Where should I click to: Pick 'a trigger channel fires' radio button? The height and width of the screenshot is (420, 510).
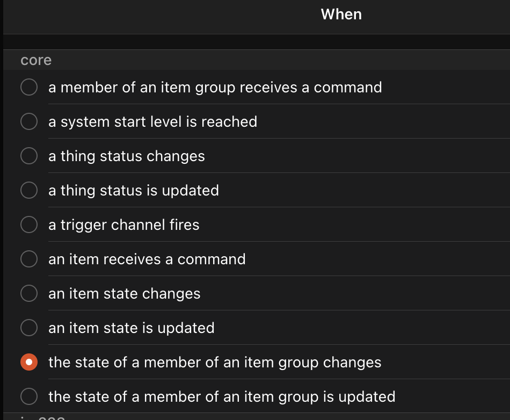pyautogui.click(x=29, y=225)
